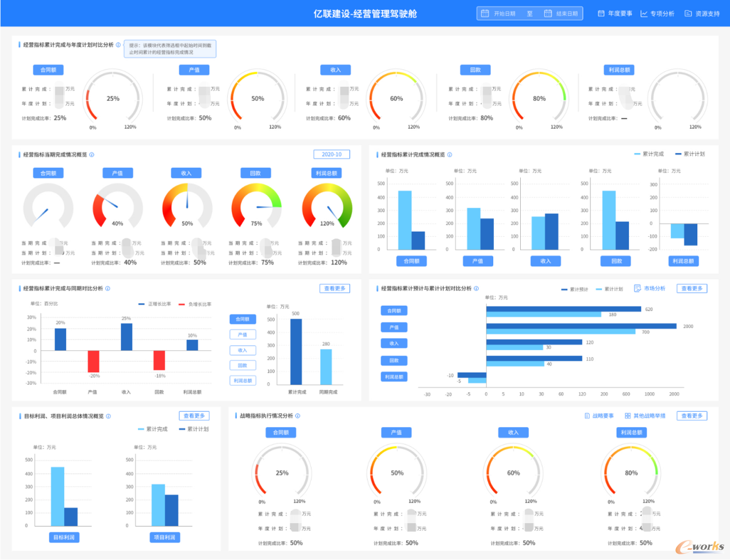Click 利润总额 button in 战略指标执行情况 panel
Viewport: 730px width, 560px height.
click(x=632, y=432)
